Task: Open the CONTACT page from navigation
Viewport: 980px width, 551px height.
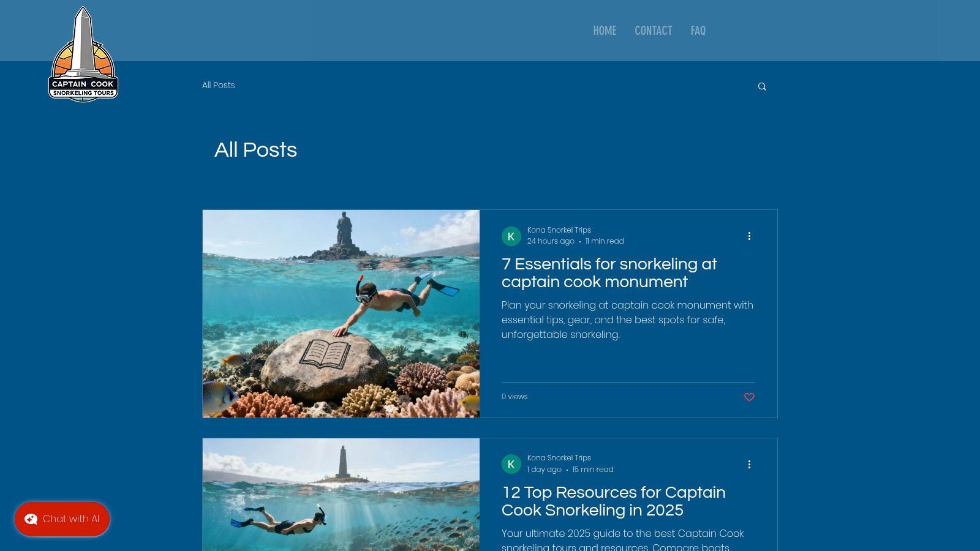Action: point(653,31)
